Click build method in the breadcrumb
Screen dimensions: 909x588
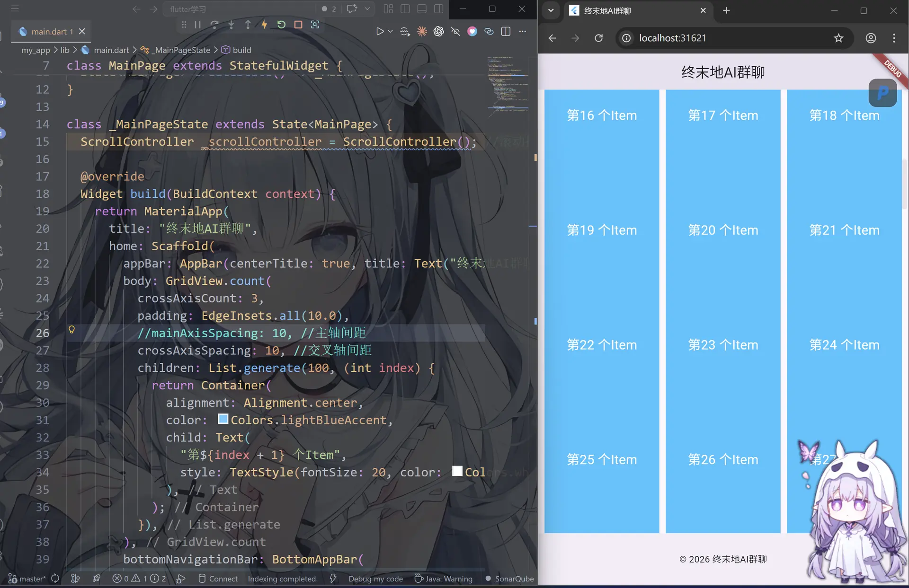[241, 50]
